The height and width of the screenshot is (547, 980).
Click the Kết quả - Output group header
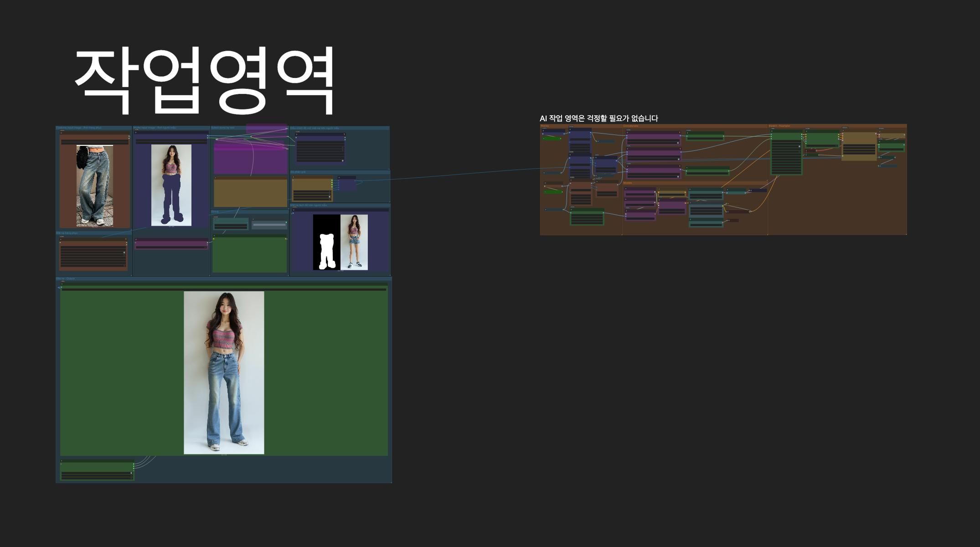pyautogui.click(x=66, y=279)
